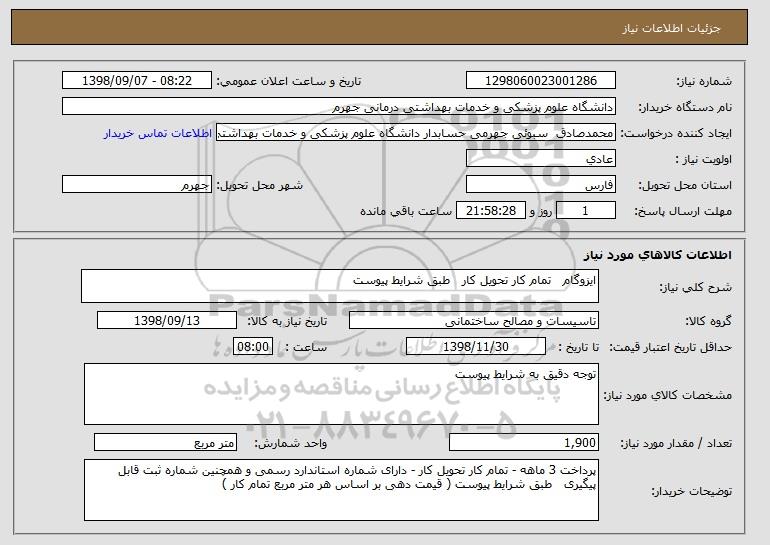Click the label مشخصات کالای مورد نیاز
The width and height of the screenshot is (770, 545).
(x=668, y=395)
